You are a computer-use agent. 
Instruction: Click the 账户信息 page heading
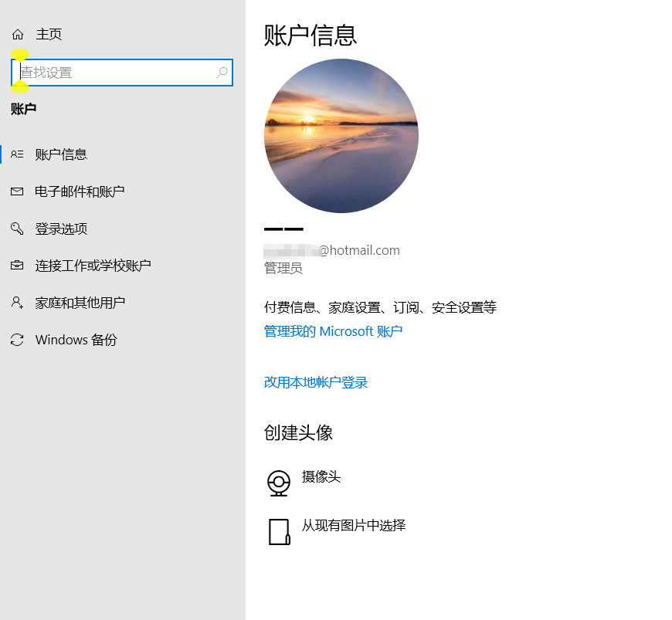311,36
